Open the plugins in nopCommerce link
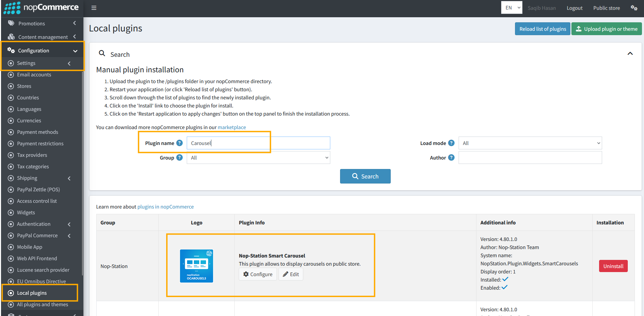 click(x=165, y=207)
